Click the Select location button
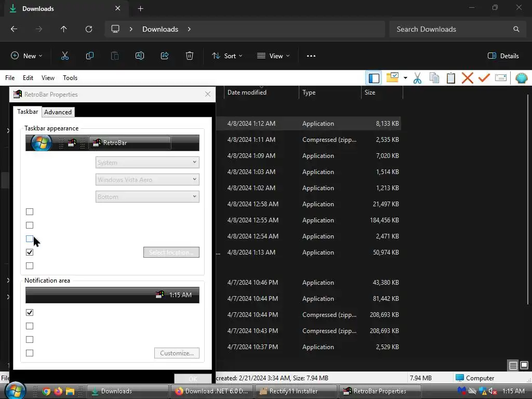The height and width of the screenshot is (399, 532). [171, 252]
